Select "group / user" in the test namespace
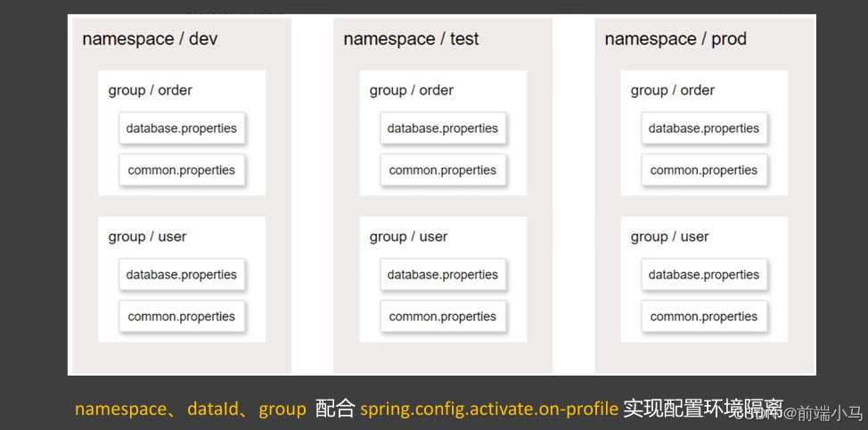Image resolution: width=868 pixels, height=430 pixels. pyautogui.click(x=408, y=236)
